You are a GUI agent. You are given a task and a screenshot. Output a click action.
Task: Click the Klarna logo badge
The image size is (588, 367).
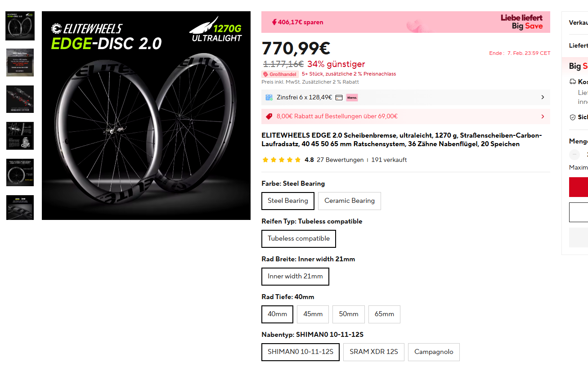coord(352,98)
